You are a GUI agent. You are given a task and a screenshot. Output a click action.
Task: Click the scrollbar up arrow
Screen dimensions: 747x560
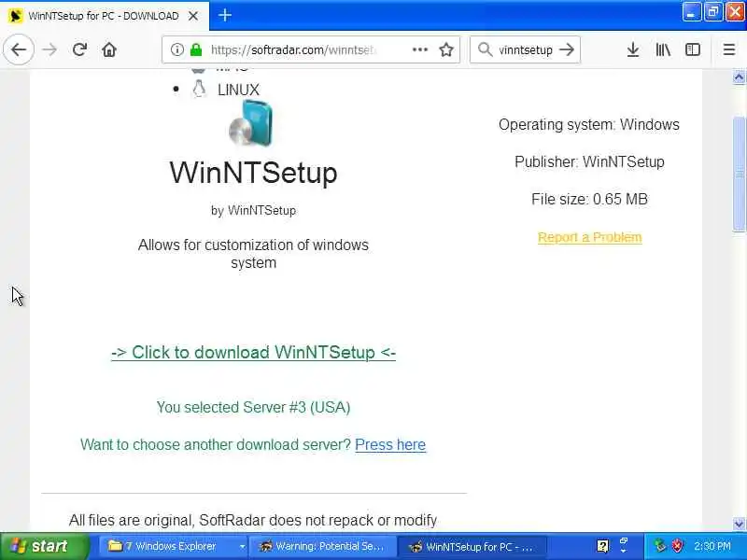(739, 77)
